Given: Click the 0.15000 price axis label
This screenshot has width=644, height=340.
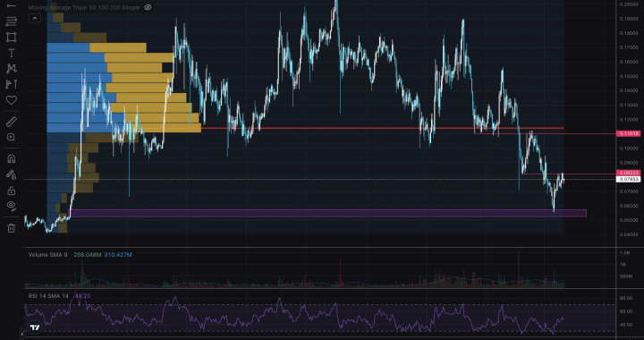Looking at the screenshot, I should pos(629,76).
